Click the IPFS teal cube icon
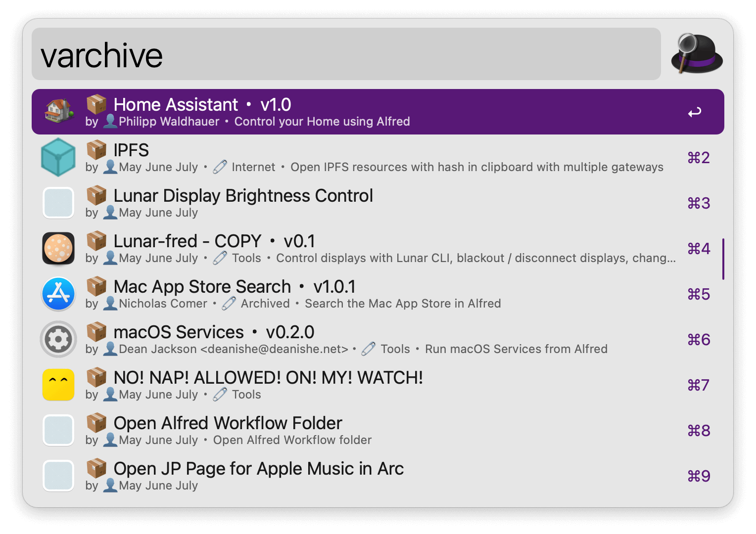 pyautogui.click(x=58, y=157)
